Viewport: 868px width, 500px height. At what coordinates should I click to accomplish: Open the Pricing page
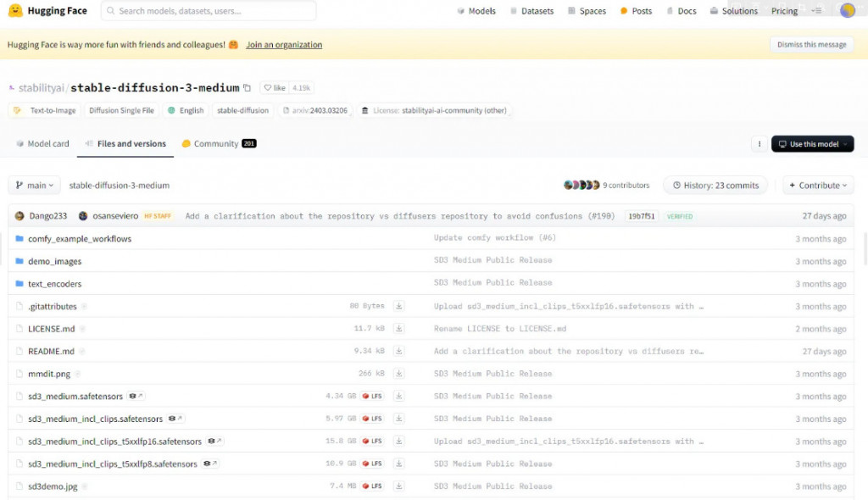[784, 10]
